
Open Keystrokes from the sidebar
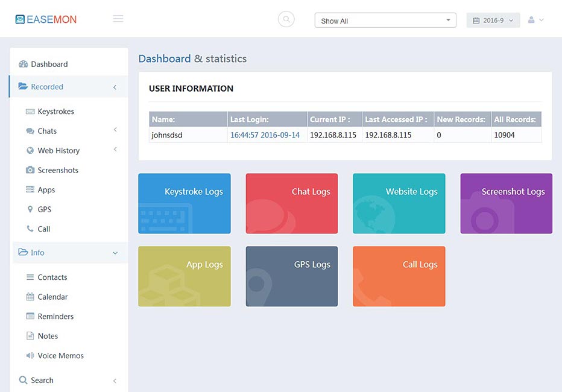[55, 112]
